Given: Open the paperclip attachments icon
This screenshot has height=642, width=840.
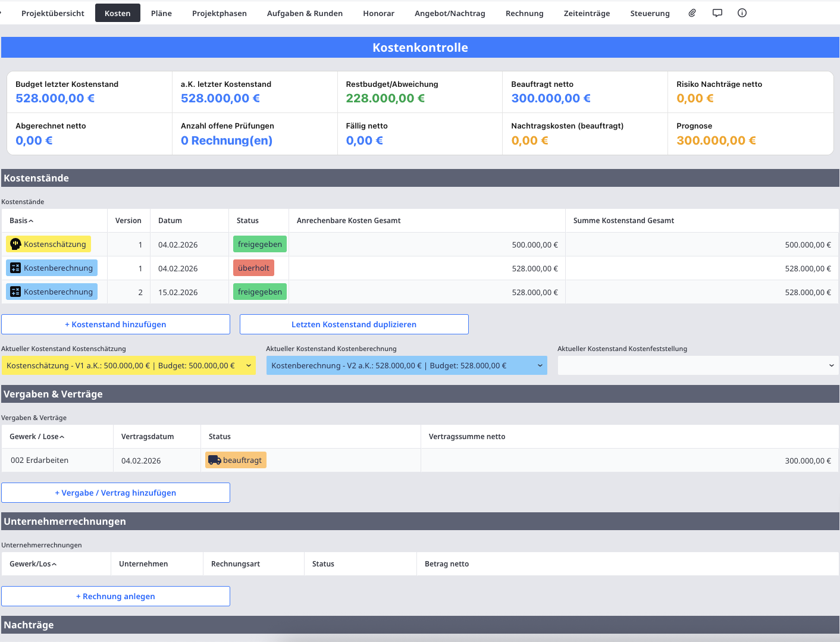Looking at the screenshot, I should coord(692,13).
